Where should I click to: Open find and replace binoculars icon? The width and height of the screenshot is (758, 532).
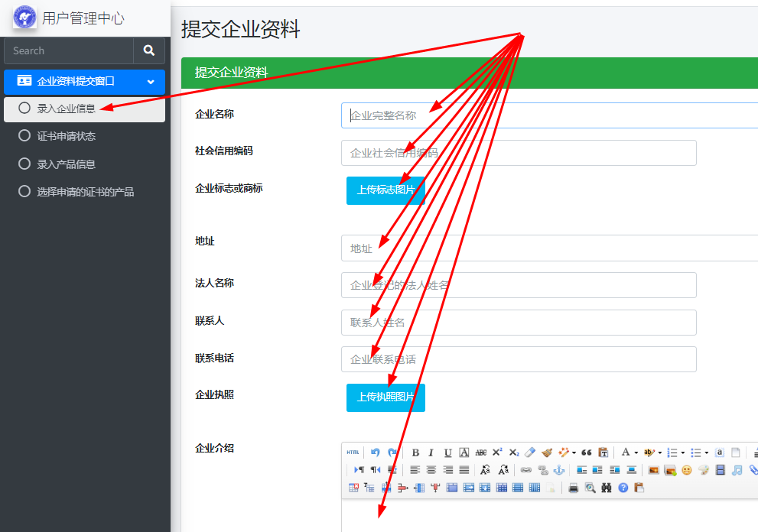[607, 488]
